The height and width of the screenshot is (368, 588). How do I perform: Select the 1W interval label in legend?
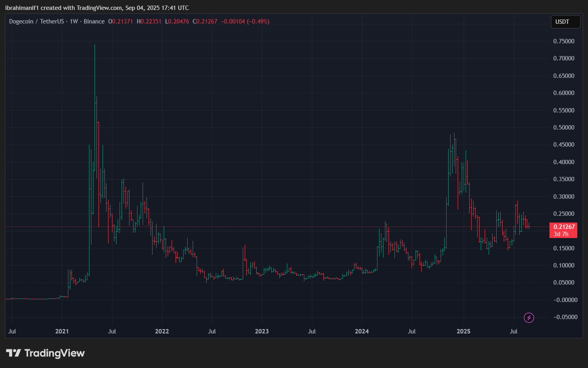pyautogui.click(x=74, y=21)
